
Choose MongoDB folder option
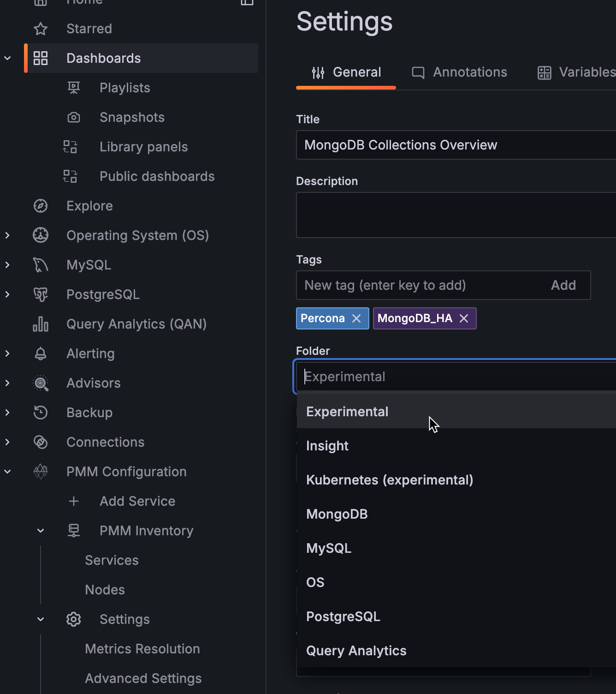[456, 514]
